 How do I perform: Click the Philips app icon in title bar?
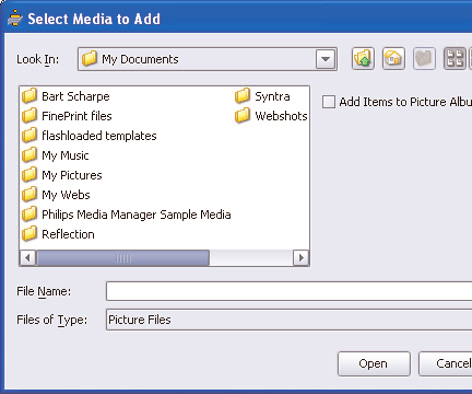coord(15,18)
